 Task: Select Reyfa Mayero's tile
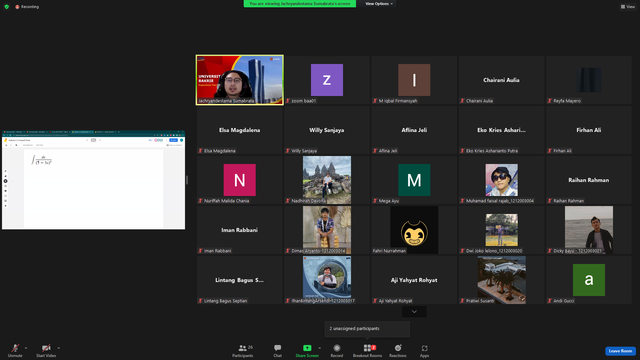pyautogui.click(x=589, y=80)
